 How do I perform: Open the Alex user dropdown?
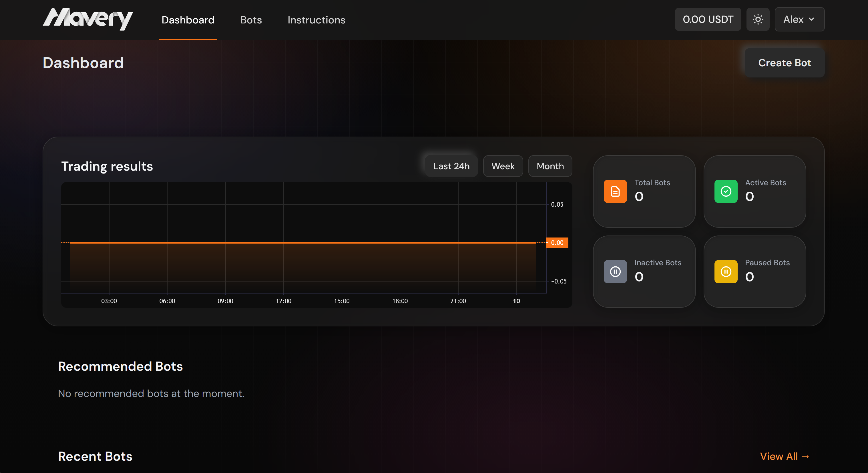tap(799, 19)
